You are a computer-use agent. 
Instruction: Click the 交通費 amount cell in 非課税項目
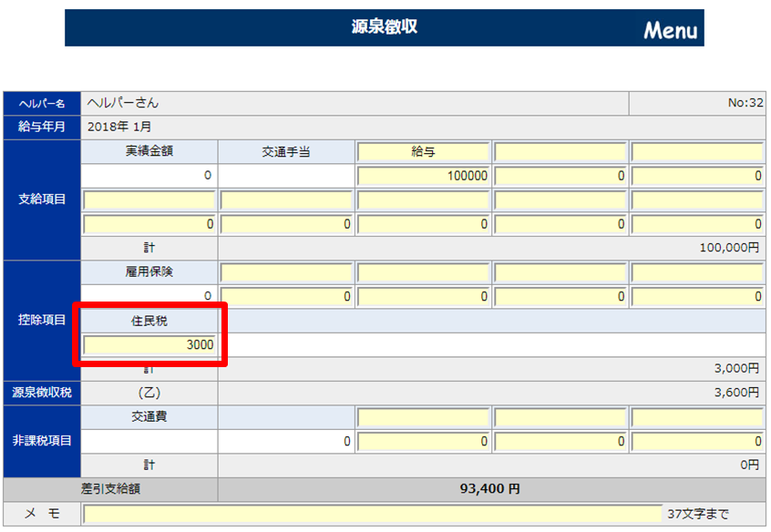(x=285, y=441)
